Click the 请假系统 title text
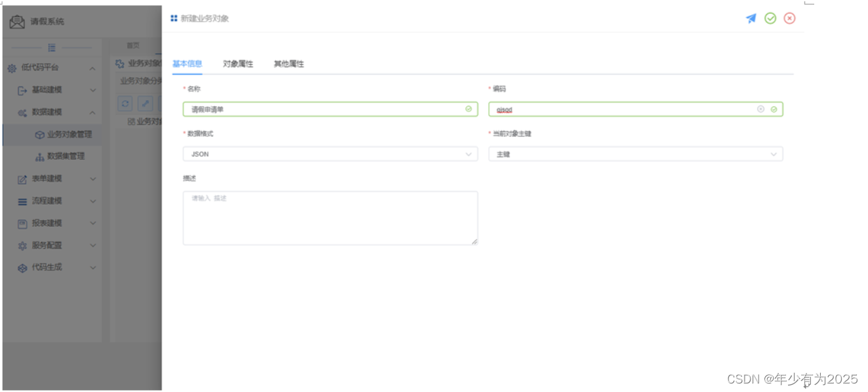 point(47,22)
